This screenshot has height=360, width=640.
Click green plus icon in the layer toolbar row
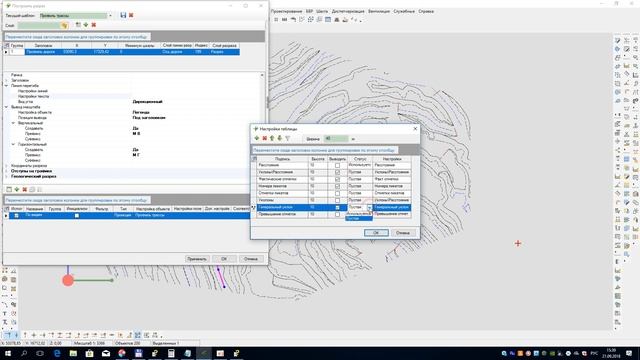tap(86, 25)
